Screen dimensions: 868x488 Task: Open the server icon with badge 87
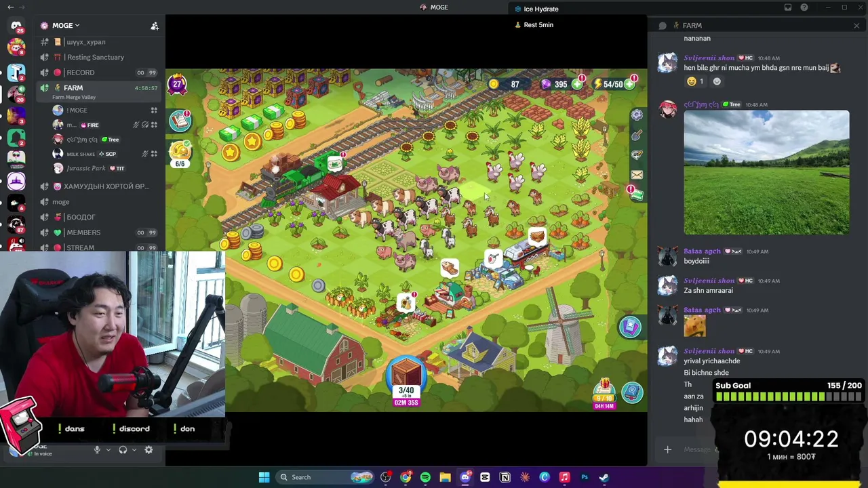pos(16,226)
